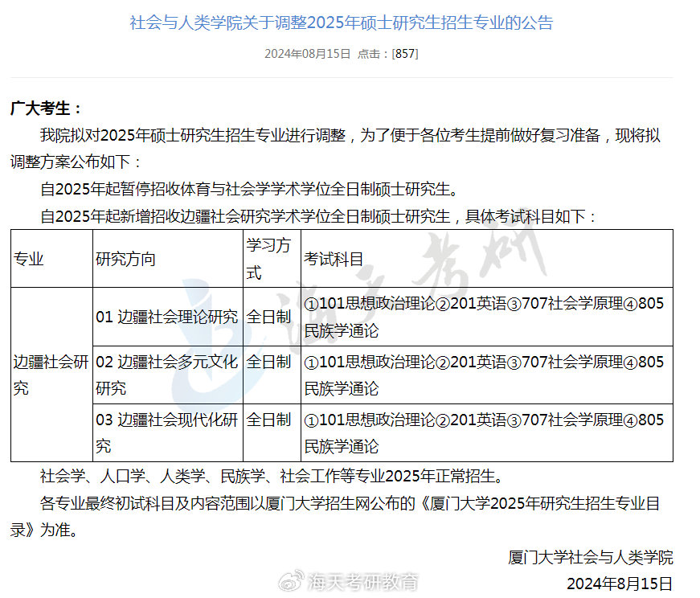Select the greeting 广大考生
Image resolution: width=700 pixels, height=598 pixels.
[x=46, y=109]
